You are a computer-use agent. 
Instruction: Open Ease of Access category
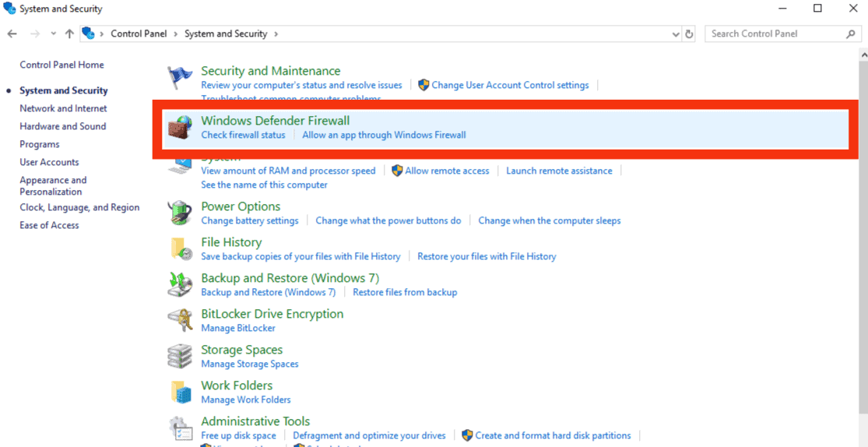[x=49, y=225]
